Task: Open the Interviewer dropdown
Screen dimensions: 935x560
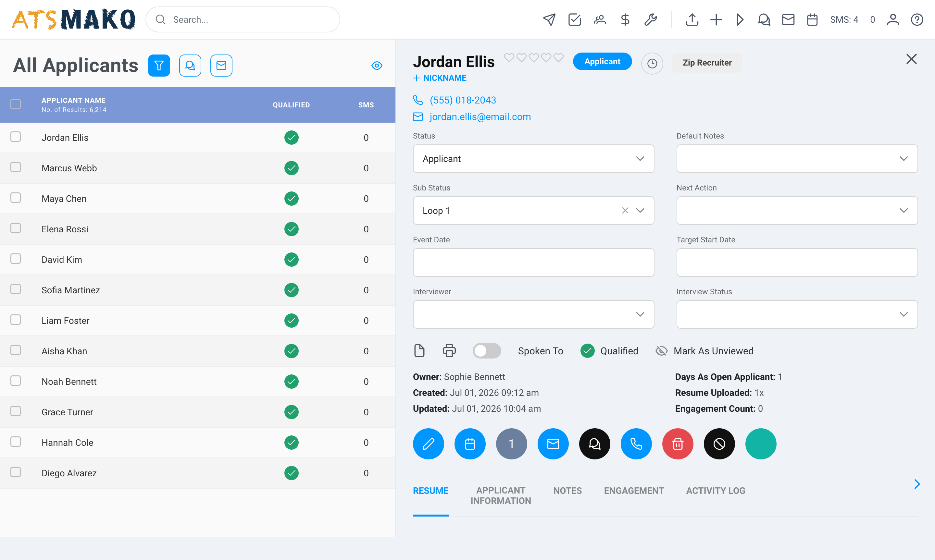Action: pos(533,314)
